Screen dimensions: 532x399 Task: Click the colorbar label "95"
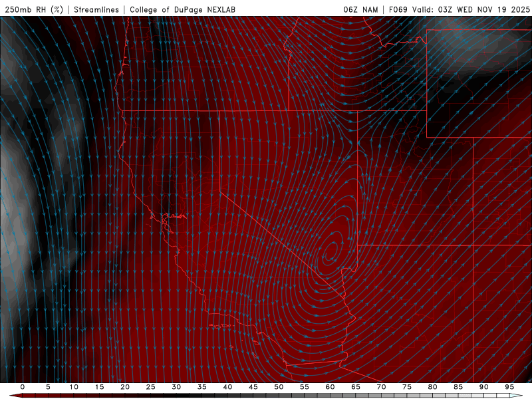click(509, 387)
